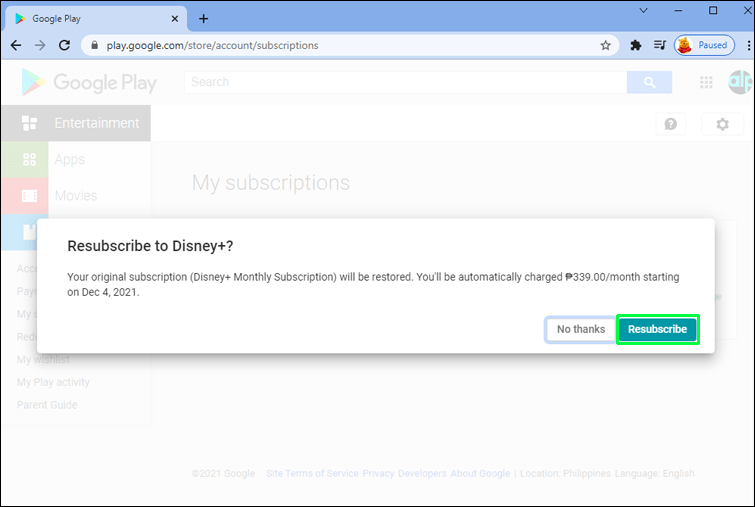The width and height of the screenshot is (755, 507).
Task: Confirm with the Resubscribe button
Action: (x=657, y=329)
